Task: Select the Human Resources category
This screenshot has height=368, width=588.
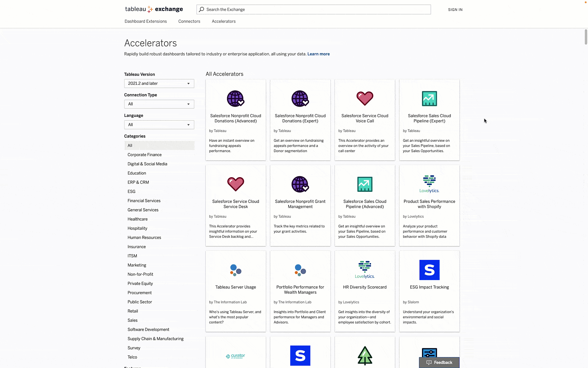Action: [144, 237]
